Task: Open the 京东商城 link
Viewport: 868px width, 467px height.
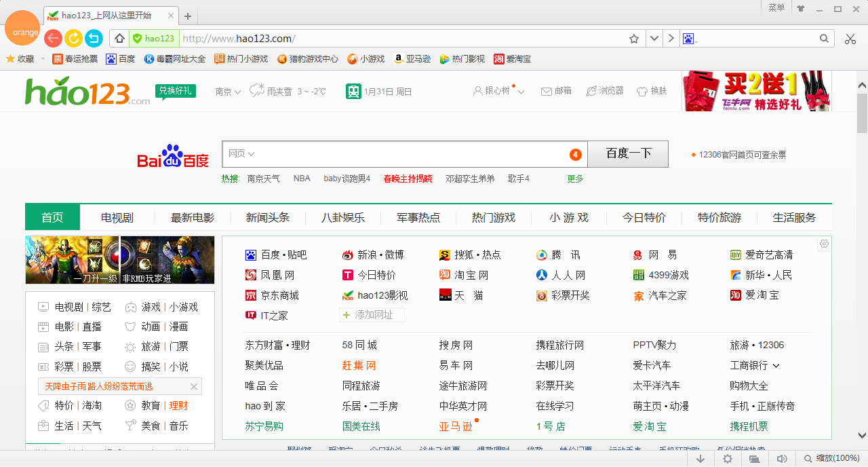Action: point(279,296)
